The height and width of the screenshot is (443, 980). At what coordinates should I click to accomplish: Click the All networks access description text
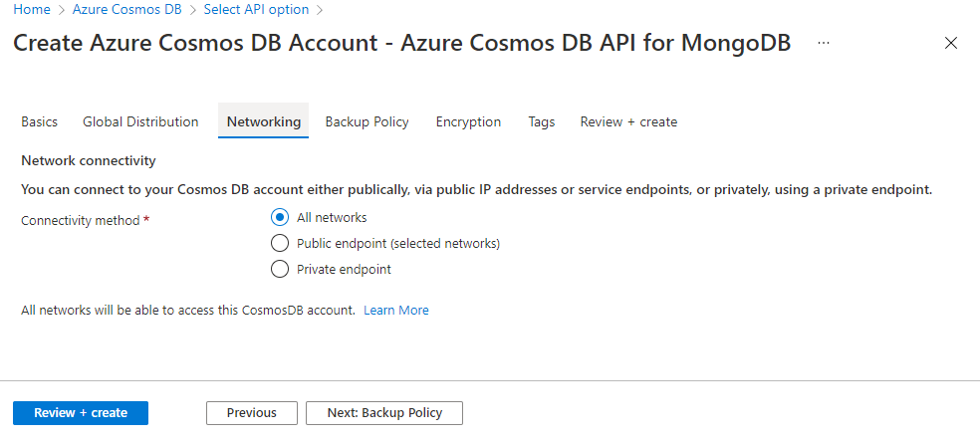pyautogui.click(x=188, y=310)
